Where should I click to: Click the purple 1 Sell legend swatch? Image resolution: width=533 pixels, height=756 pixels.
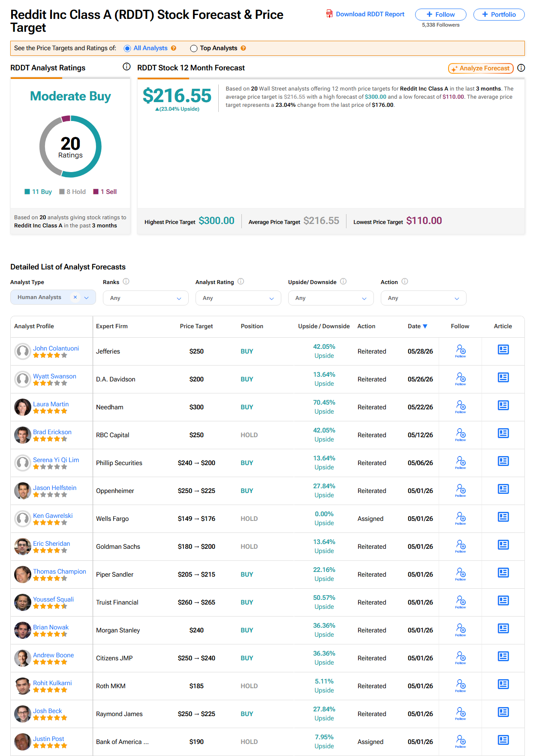96,192
